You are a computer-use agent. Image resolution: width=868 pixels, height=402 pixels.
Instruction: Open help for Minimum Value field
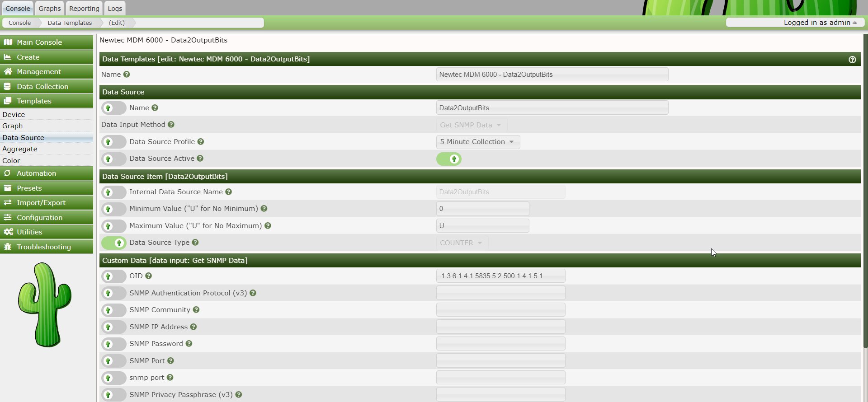coord(264,209)
